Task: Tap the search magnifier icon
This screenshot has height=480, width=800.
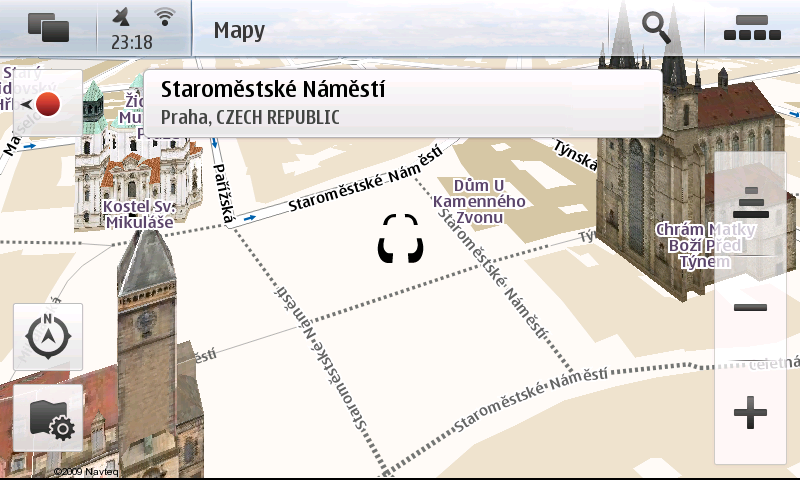Action: click(656, 27)
